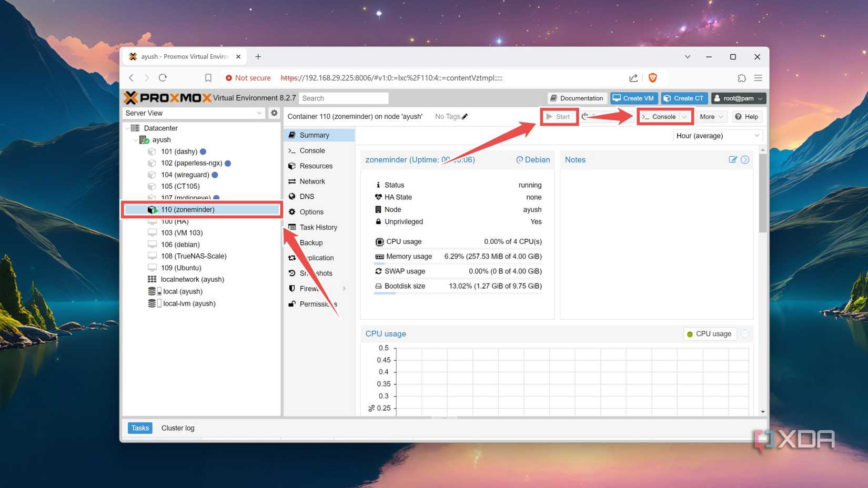Click the Start container button
This screenshot has width=868, height=488.
(x=559, y=117)
